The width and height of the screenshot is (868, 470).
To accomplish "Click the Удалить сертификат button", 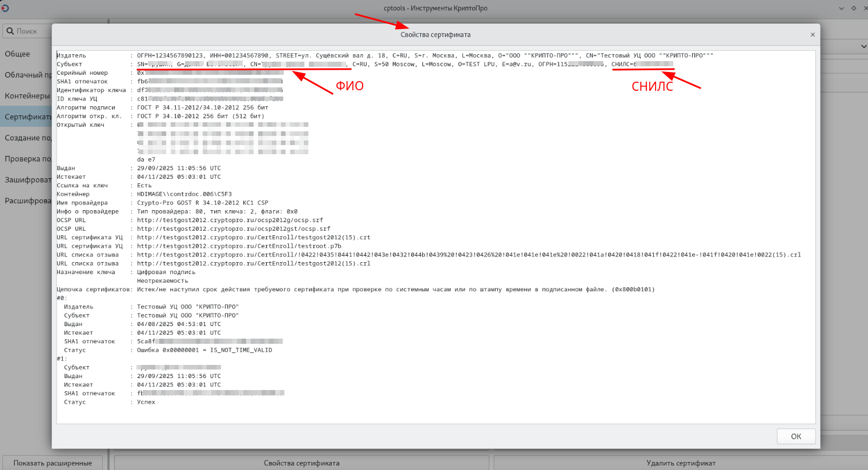I will point(681,463).
